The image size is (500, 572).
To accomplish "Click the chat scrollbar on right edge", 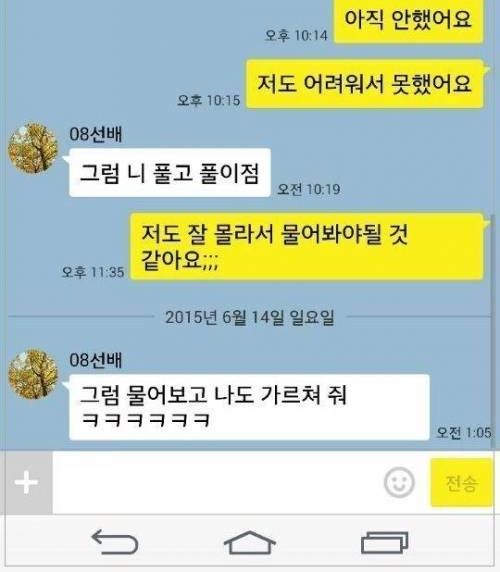I will click(x=493, y=332).
